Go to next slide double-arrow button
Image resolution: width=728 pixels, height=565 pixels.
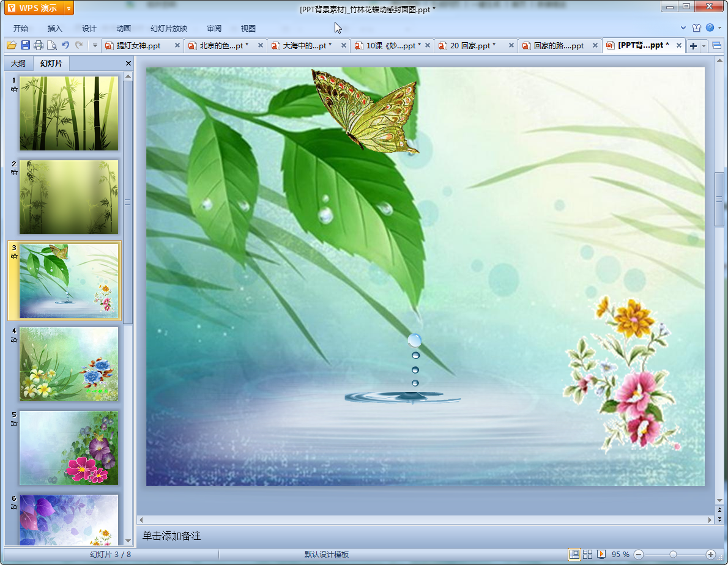[x=719, y=519]
